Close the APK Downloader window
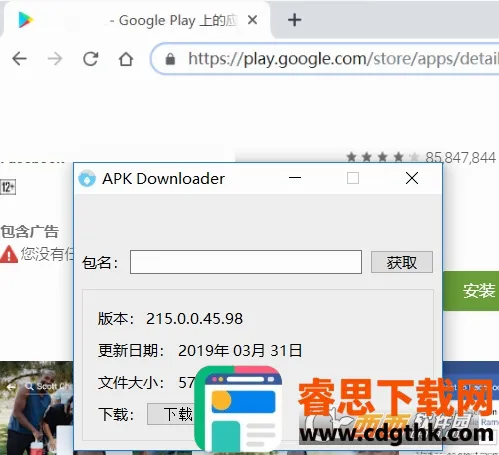This screenshot has width=499, height=455. 412,178
